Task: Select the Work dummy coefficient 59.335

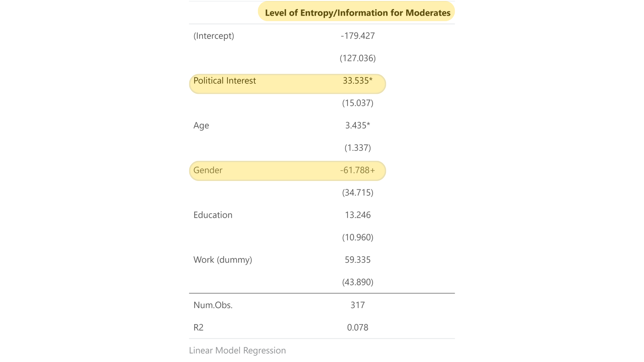Action: pos(358,260)
